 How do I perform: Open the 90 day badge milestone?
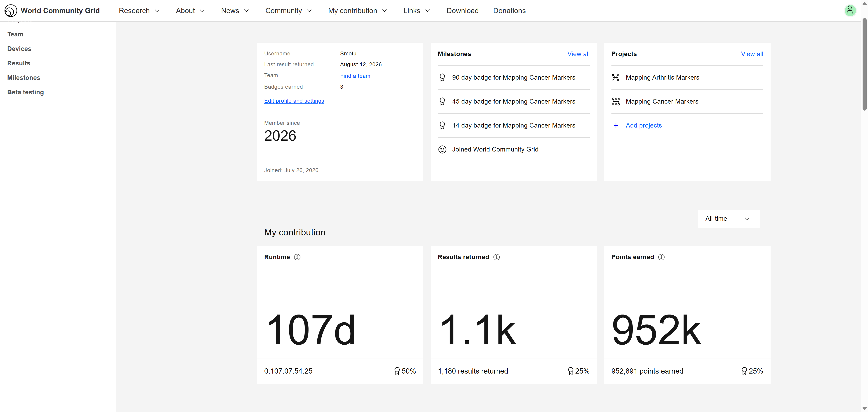[514, 78]
